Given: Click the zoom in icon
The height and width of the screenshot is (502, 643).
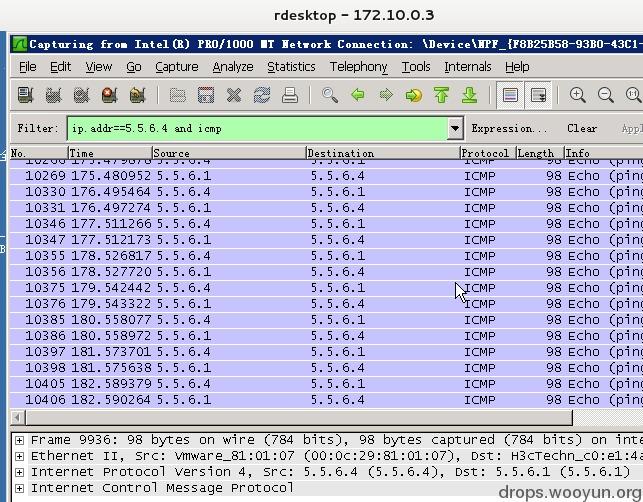Looking at the screenshot, I should (577, 95).
